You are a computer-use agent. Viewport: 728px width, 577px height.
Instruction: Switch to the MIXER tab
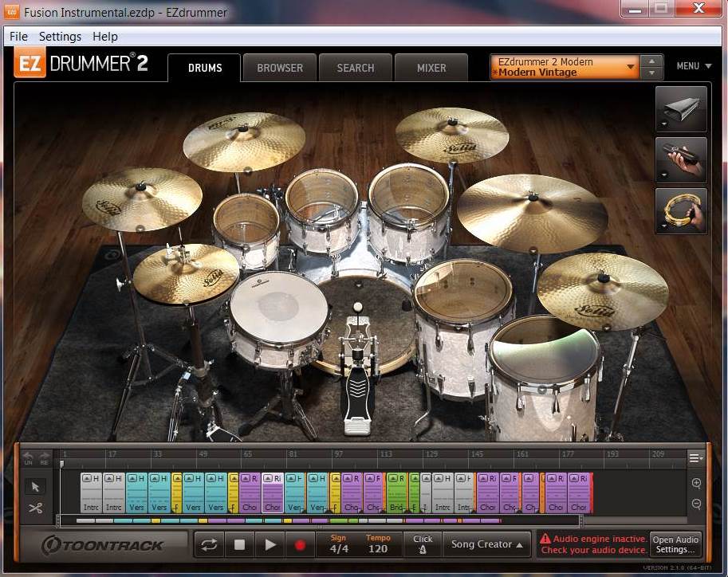click(431, 68)
